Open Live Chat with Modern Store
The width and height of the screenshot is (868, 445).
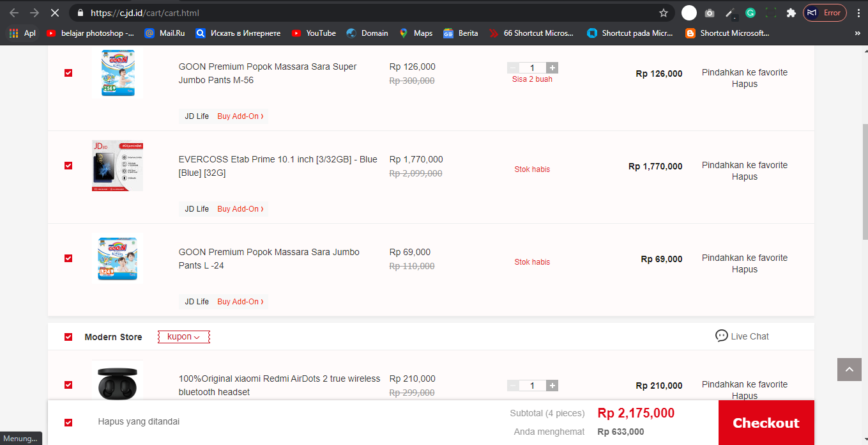[742, 336]
